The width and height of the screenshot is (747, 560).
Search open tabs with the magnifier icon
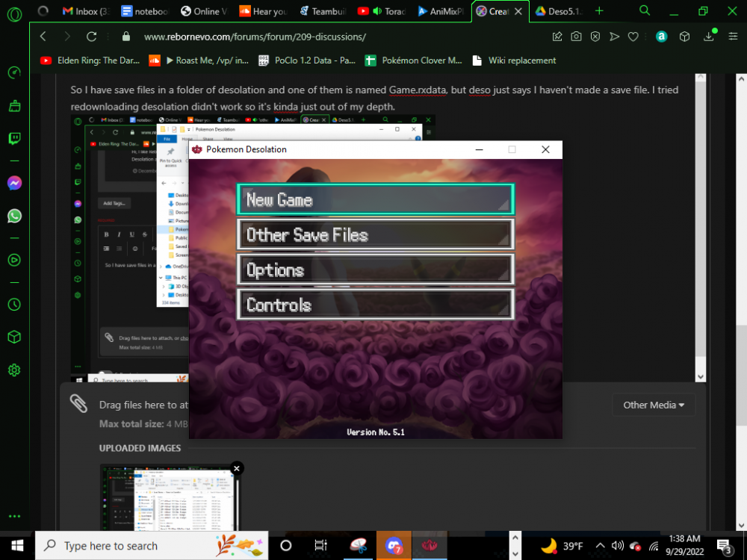tap(645, 11)
